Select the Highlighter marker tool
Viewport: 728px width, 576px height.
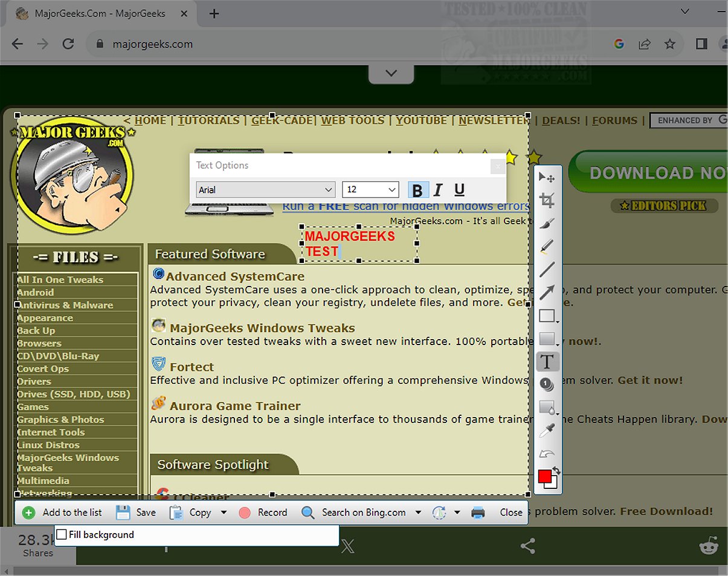pos(547,246)
